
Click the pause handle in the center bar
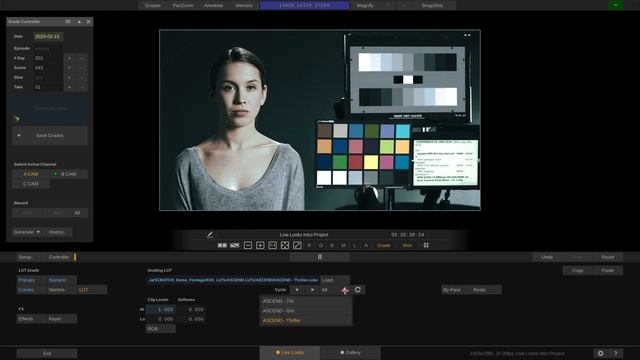pyautogui.click(x=320, y=257)
